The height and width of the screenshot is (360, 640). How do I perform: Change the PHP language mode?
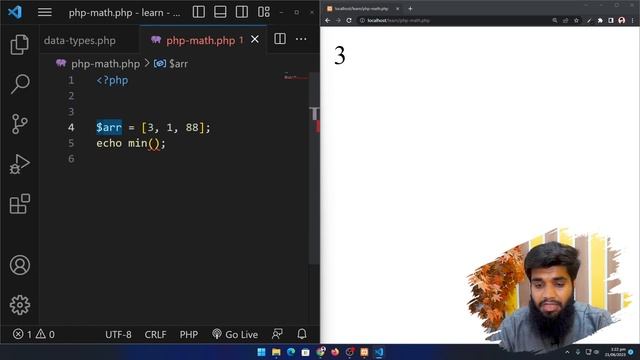(x=189, y=335)
